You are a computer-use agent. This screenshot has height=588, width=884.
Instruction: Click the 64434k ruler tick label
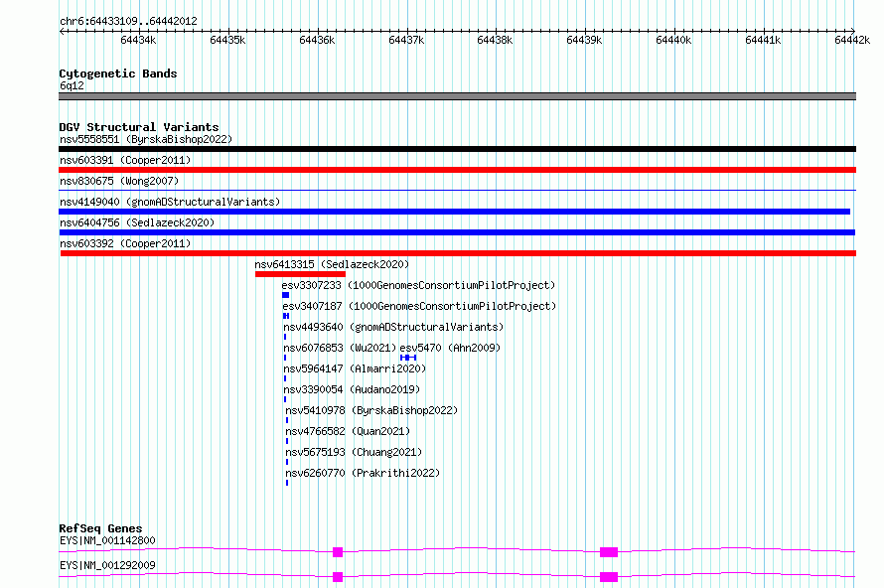pos(138,40)
